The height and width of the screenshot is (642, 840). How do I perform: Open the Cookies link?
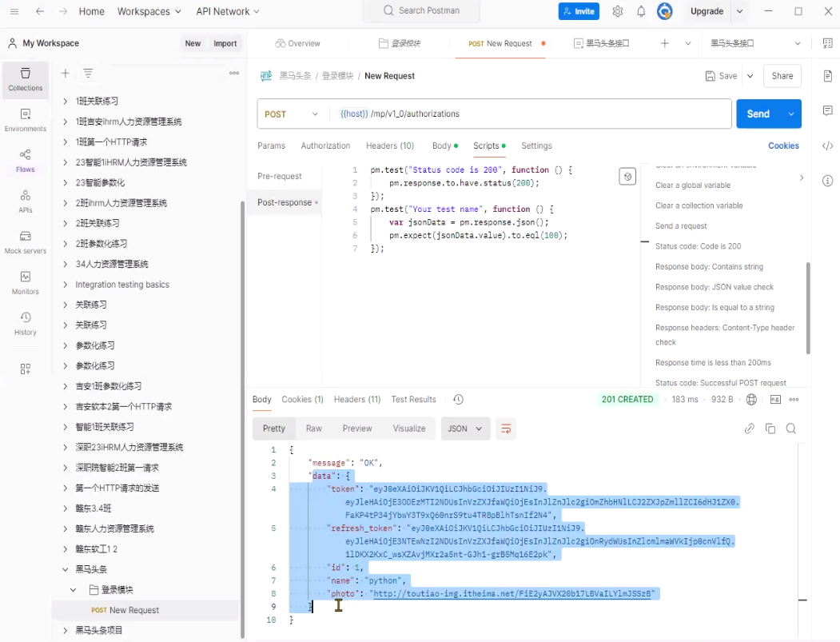(783, 146)
